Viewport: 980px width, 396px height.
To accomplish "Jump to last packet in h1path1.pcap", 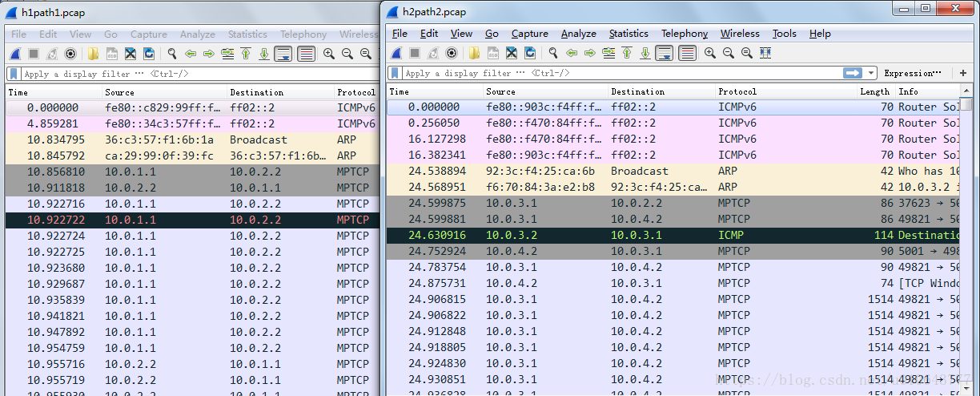I will pos(264,54).
